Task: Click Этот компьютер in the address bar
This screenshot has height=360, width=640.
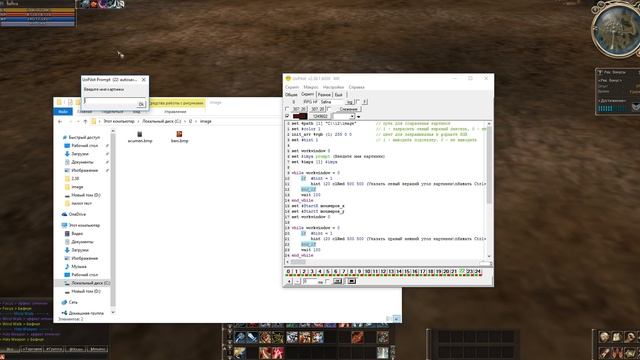Action: pyautogui.click(x=119, y=122)
